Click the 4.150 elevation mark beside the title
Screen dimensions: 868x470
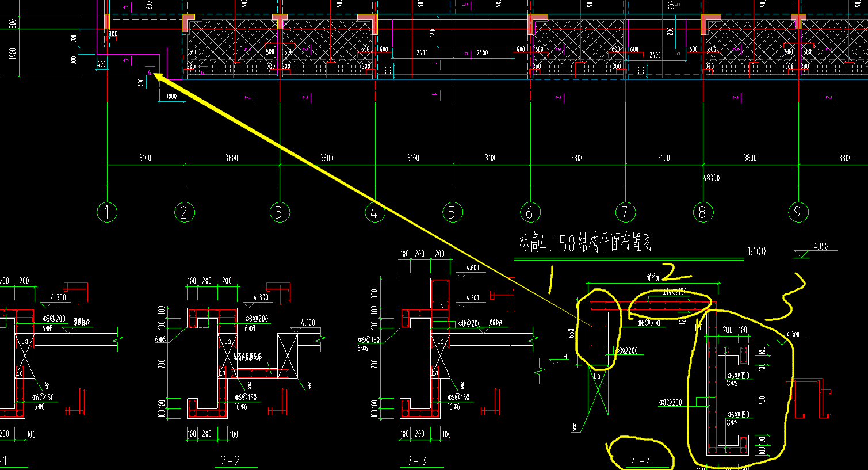pyautogui.click(x=815, y=249)
